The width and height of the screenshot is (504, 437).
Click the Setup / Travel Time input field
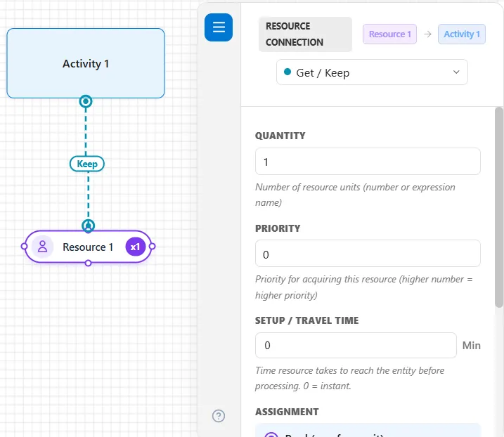(x=356, y=346)
